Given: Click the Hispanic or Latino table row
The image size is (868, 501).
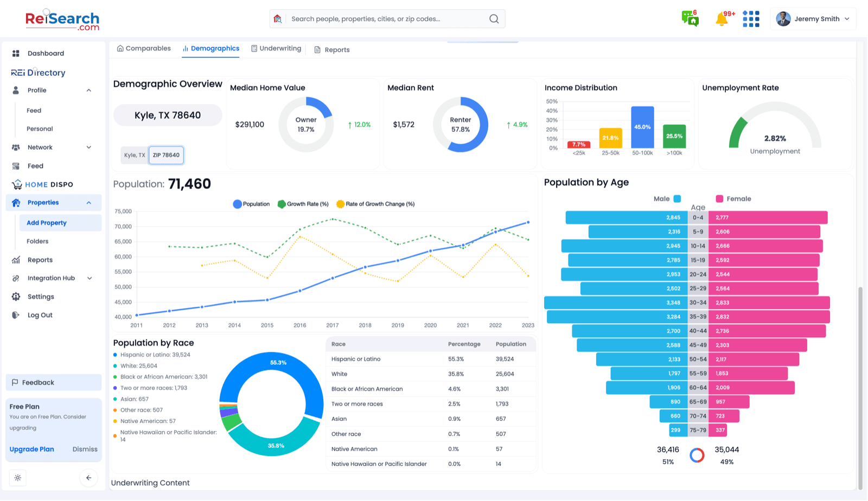Looking at the screenshot, I should coord(431,359).
